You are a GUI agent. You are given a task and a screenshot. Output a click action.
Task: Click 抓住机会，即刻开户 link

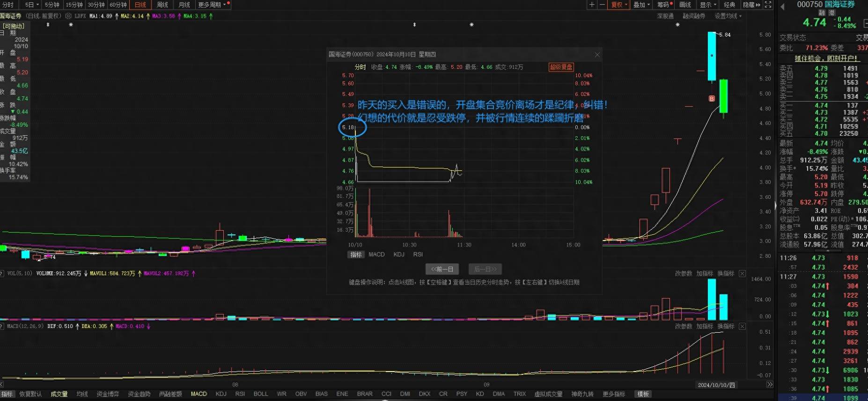click(x=827, y=58)
